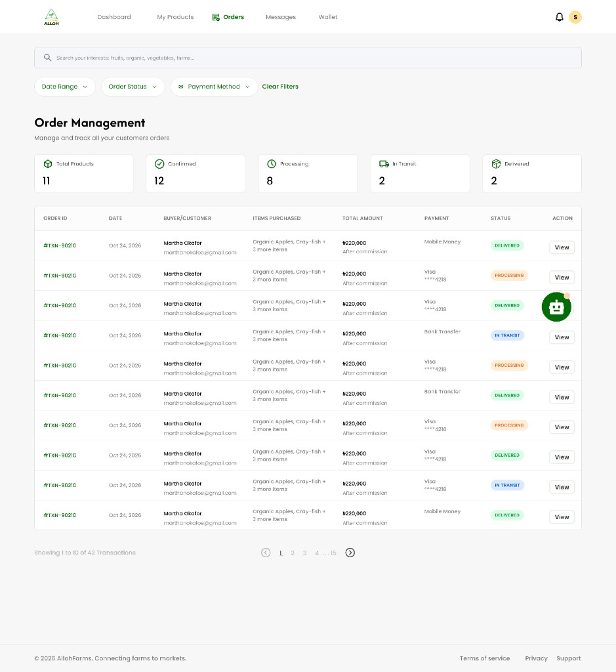Click the search magnifier icon
Screen dimensions: 616x672
47,58
